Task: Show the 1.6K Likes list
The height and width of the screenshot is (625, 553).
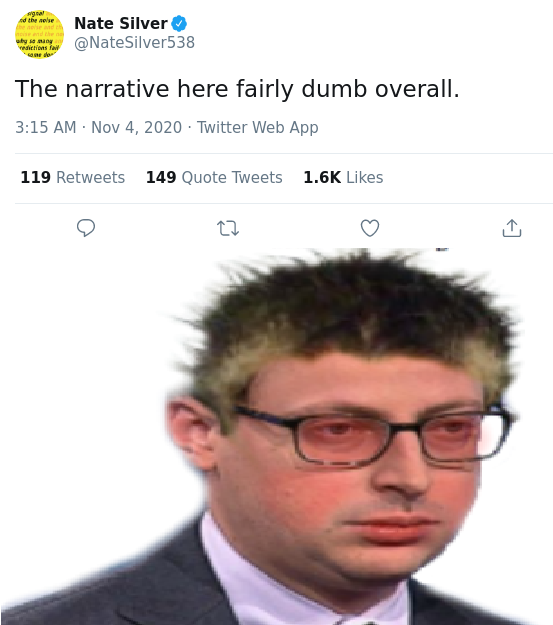Action: (x=343, y=177)
